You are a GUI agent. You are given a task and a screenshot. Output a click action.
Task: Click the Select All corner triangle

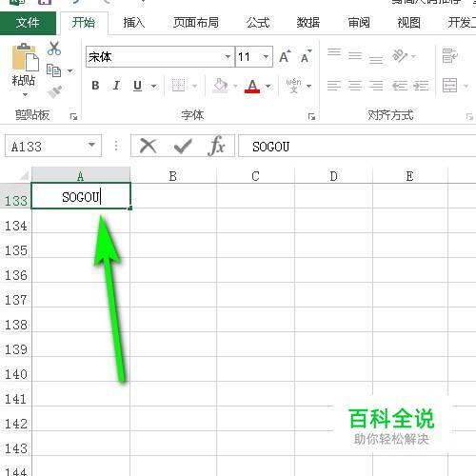[24, 176]
